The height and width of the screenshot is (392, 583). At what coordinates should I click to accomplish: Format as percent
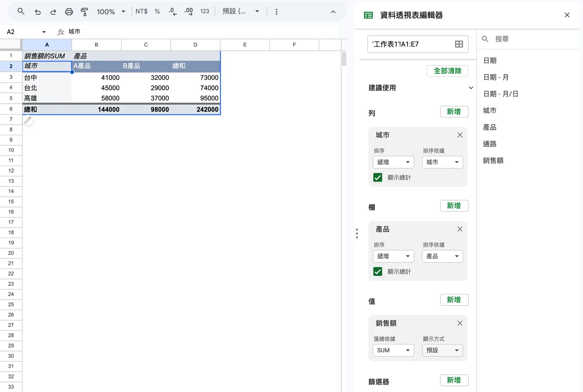pos(157,11)
